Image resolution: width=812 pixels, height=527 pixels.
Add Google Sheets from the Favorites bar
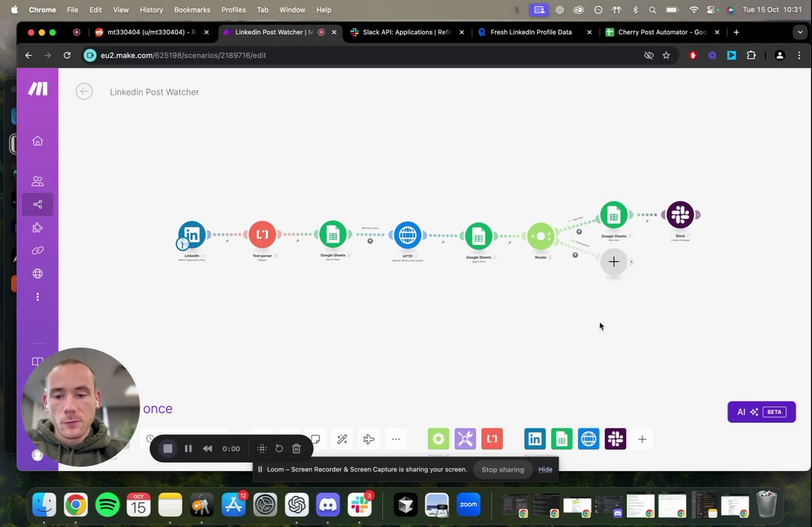coord(561,439)
